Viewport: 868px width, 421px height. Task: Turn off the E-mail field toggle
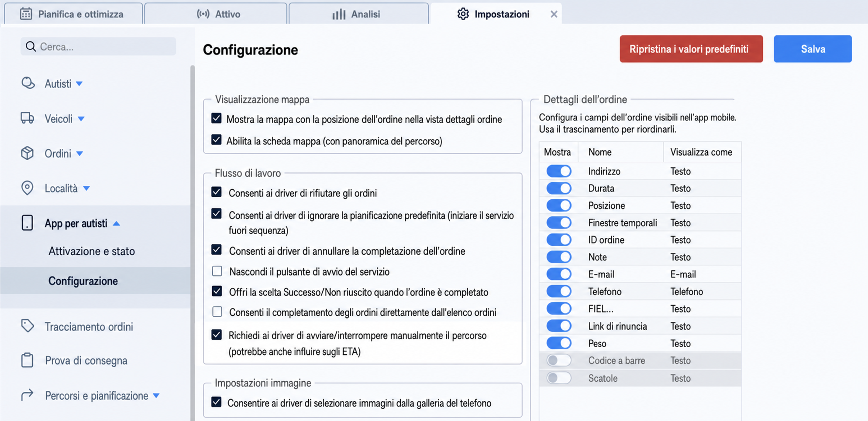[558, 274]
